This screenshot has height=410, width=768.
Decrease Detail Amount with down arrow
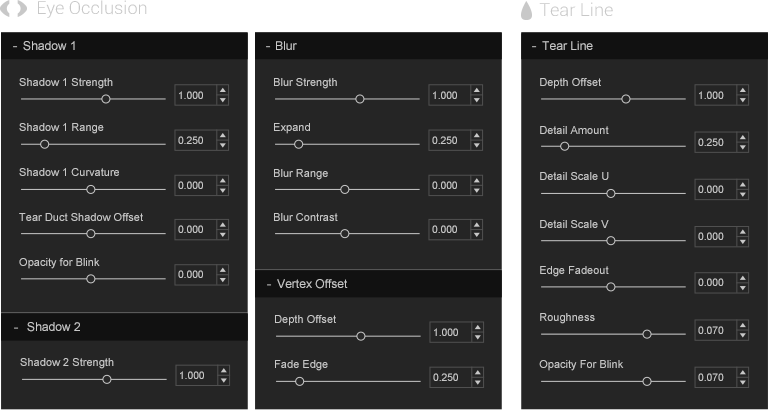coord(742,147)
